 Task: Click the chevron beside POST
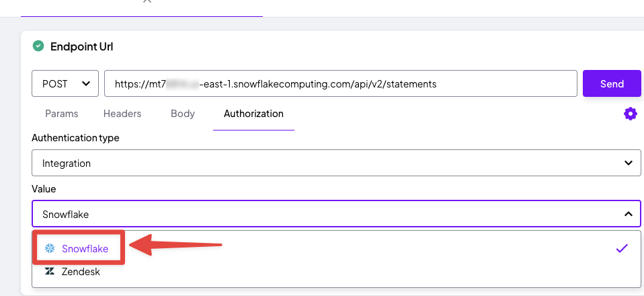click(86, 83)
